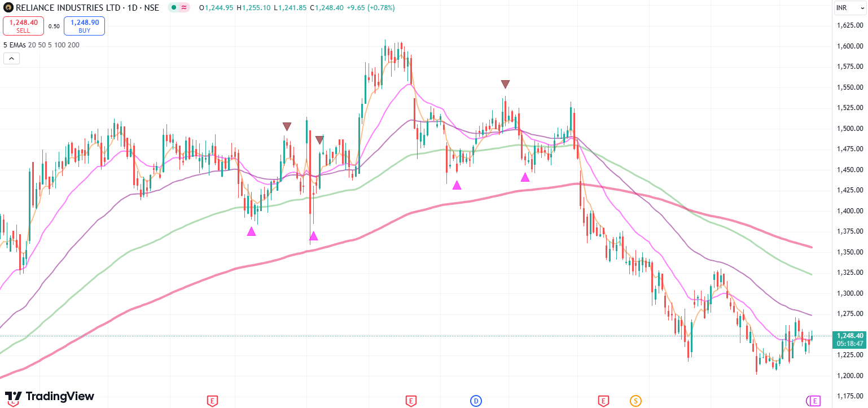Collapse the indicator legend with the chevron
Image resolution: width=868 pixels, height=408 pixels.
pyautogui.click(x=11, y=58)
